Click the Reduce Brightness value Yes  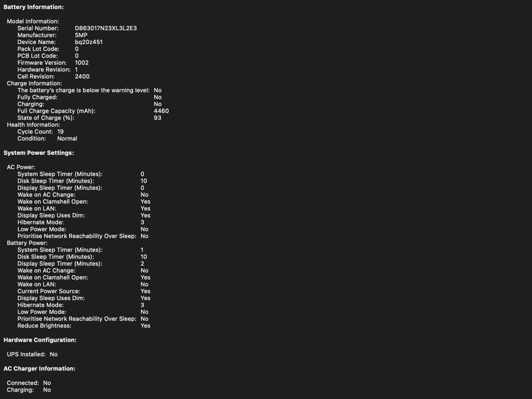tap(145, 326)
